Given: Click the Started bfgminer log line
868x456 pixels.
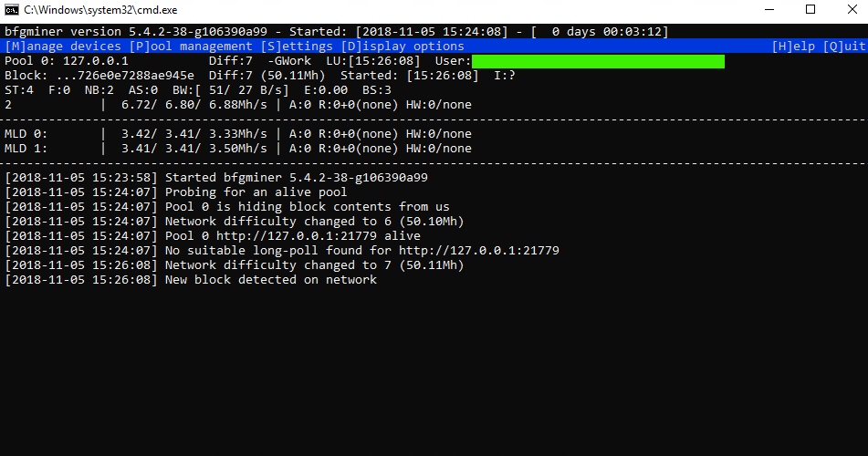Looking at the screenshot, I should 216,178.
